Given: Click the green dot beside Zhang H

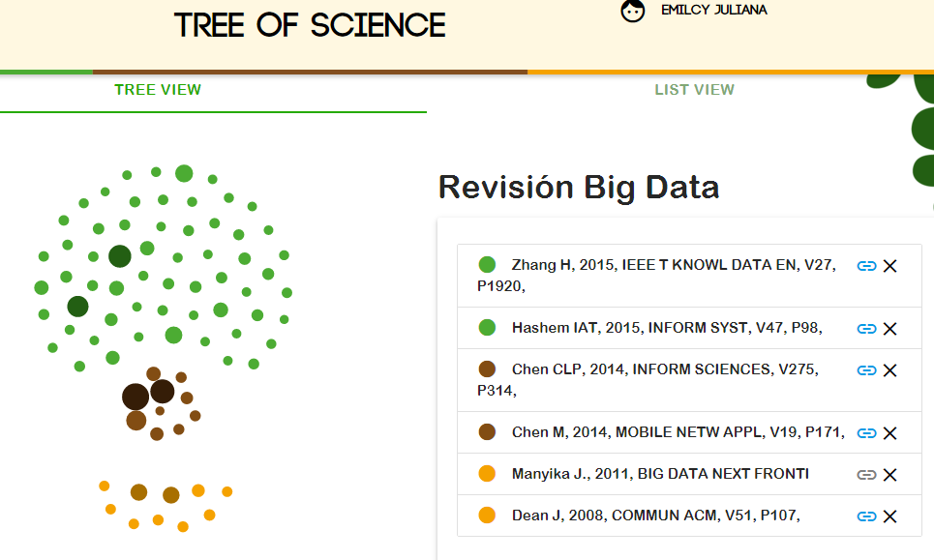Looking at the screenshot, I should point(487,265).
